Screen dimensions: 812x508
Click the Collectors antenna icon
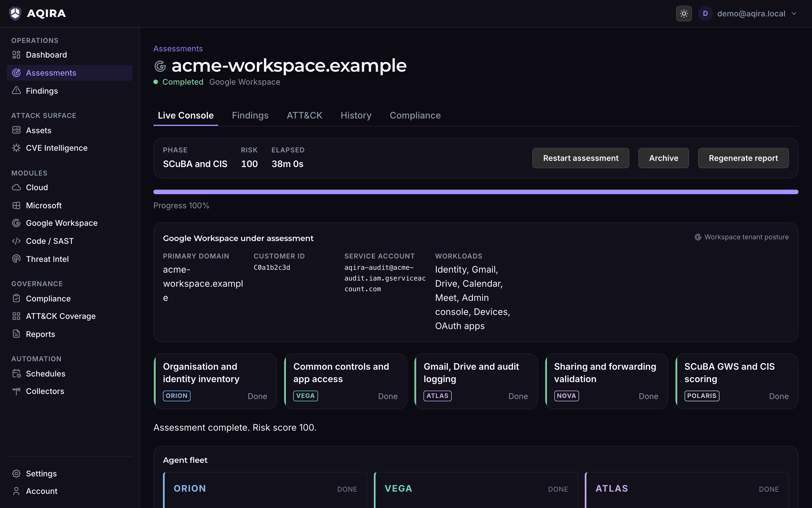click(x=16, y=391)
